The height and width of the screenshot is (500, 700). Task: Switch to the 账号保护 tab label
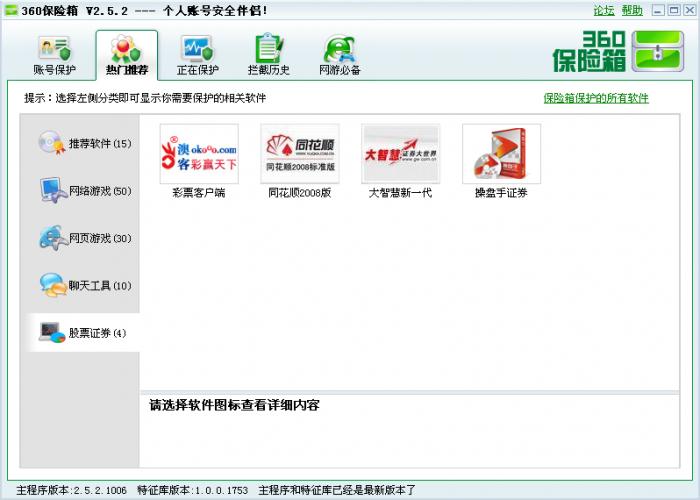54,70
